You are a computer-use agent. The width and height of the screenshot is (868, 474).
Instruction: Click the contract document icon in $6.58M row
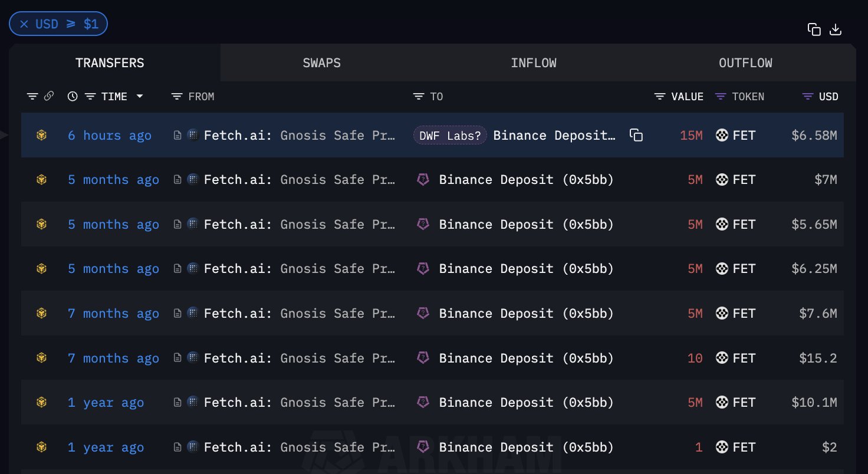177,135
